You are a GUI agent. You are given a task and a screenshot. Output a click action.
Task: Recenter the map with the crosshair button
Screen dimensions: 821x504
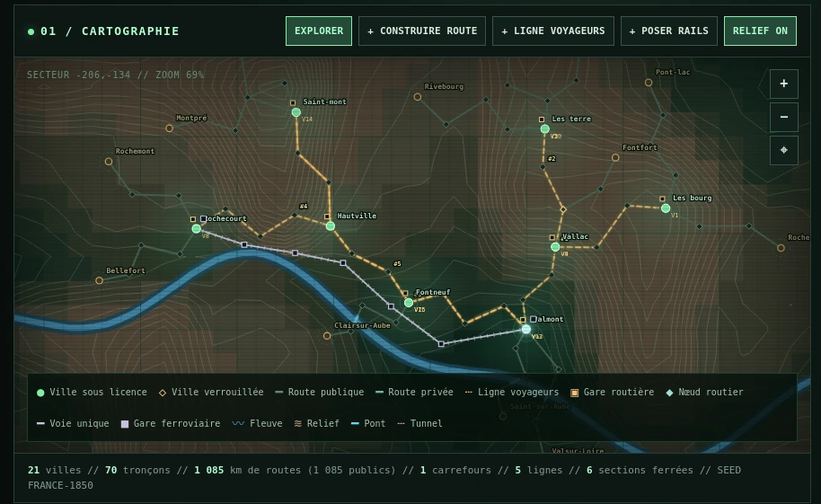(x=784, y=150)
